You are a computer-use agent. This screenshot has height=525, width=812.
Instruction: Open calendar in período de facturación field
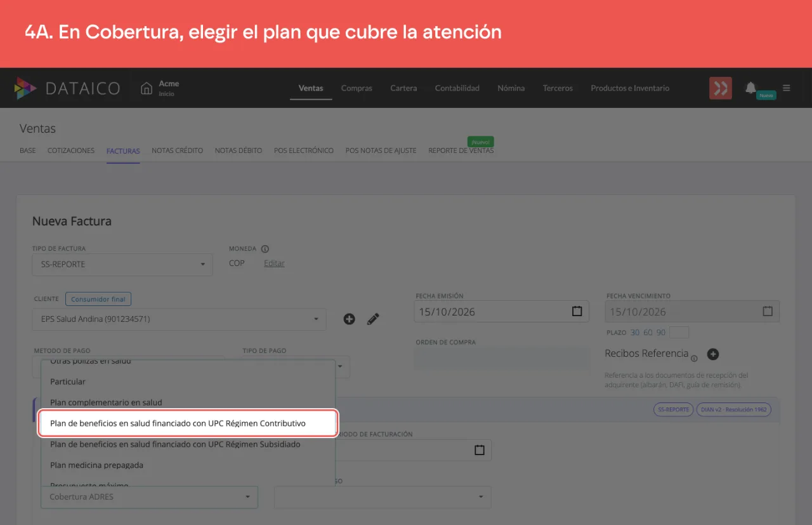[x=480, y=450]
